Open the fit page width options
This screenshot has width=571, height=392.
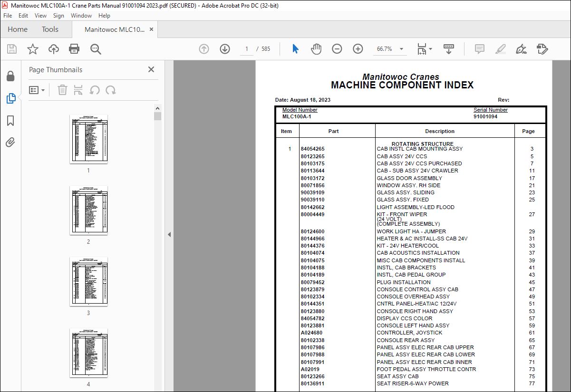click(424, 49)
